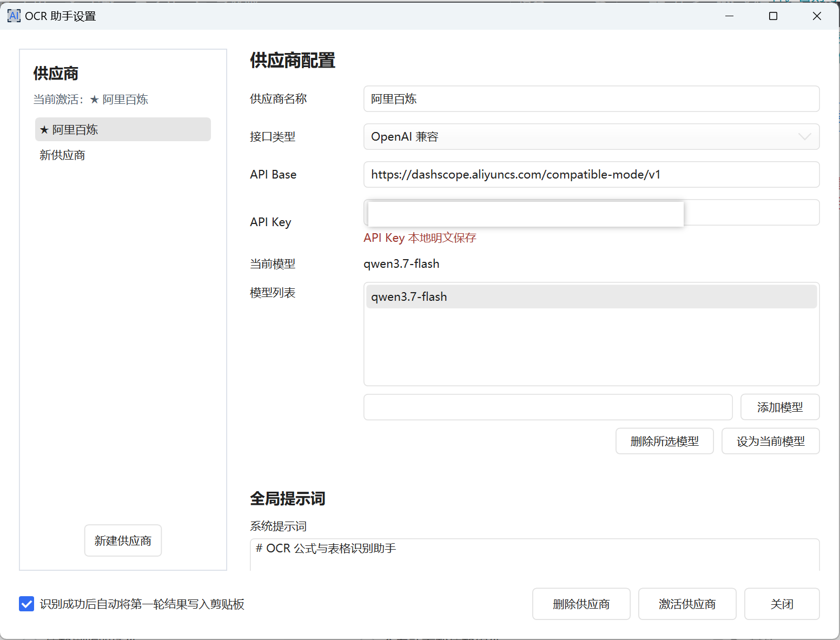This screenshot has width=840, height=640.
Task: Click the 当前激活 provider status text
Action: tap(90, 100)
